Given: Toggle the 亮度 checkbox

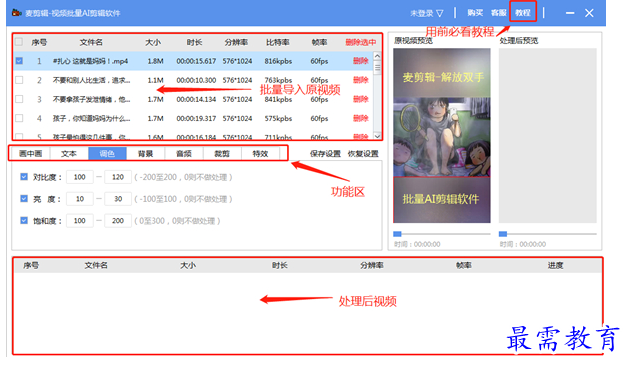Looking at the screenshot, I should point(24,199).
